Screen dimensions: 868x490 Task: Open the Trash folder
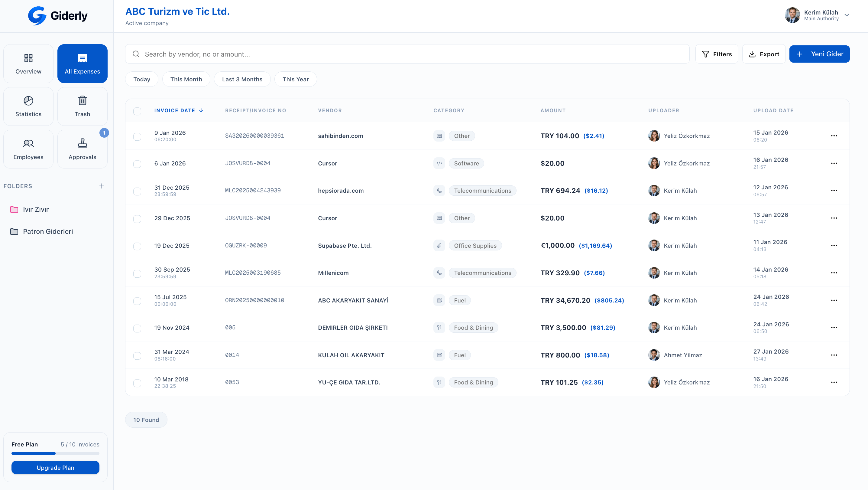(x=82, y=106)
